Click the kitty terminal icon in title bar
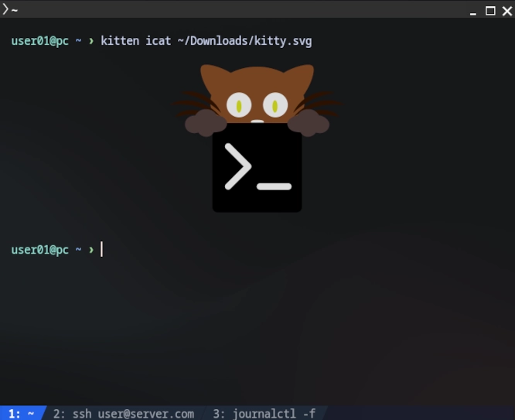 point(5,9)
